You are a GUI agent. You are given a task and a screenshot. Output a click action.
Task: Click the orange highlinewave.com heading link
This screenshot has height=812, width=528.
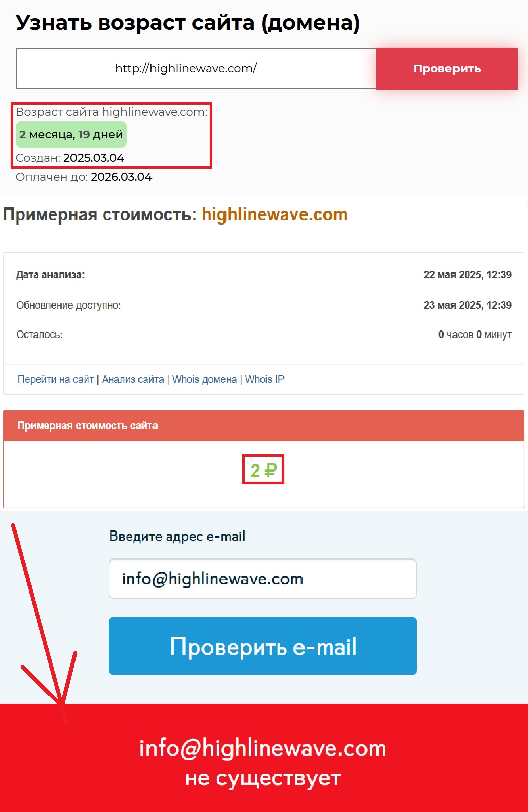coord(275,214)
